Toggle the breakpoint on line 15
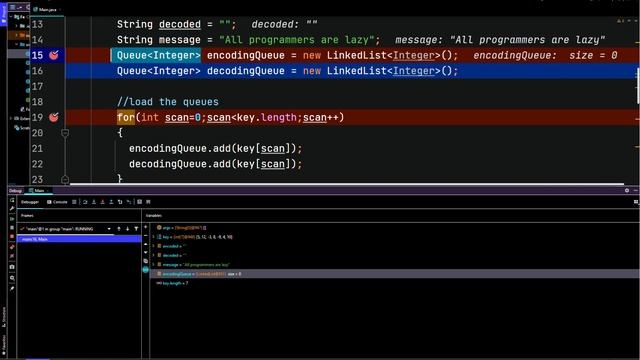Image resolution: width=640 pixels, height=360 pixels. point(53,55)
